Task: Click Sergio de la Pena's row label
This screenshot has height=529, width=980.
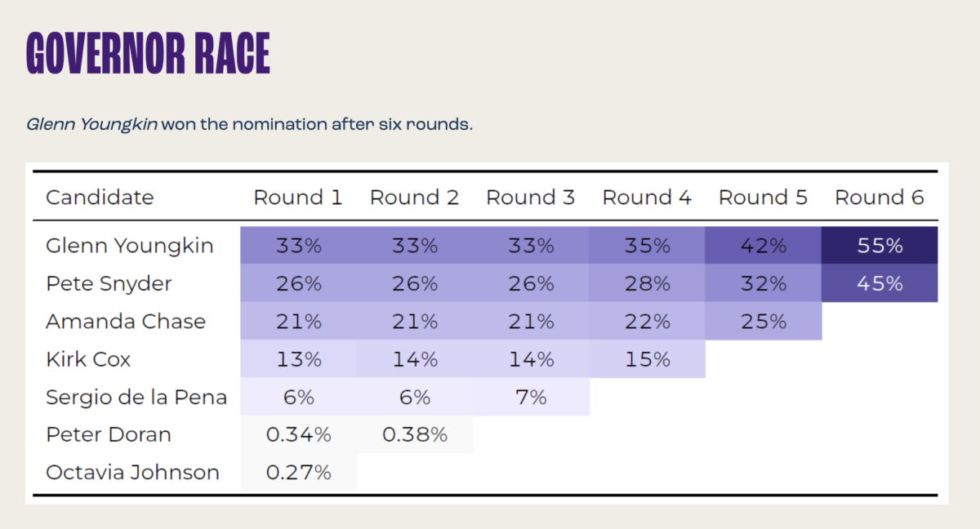Action: click(x=136, y=398)
